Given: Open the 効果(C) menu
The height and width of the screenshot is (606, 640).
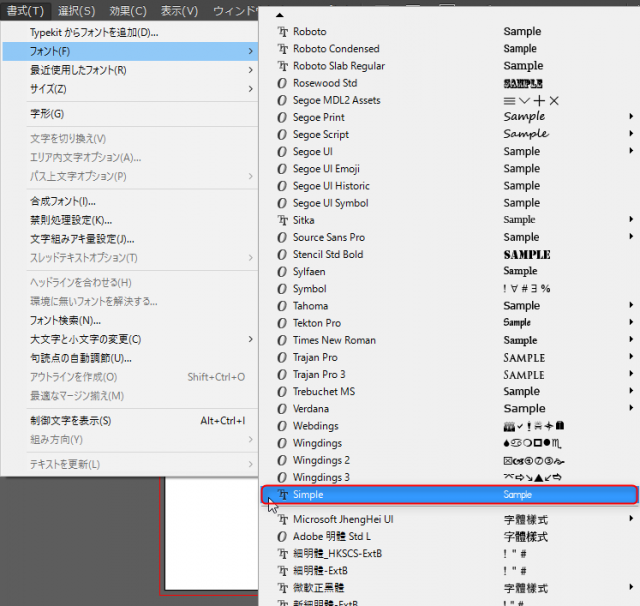Looking at the screenshot, I should point(127,11).
